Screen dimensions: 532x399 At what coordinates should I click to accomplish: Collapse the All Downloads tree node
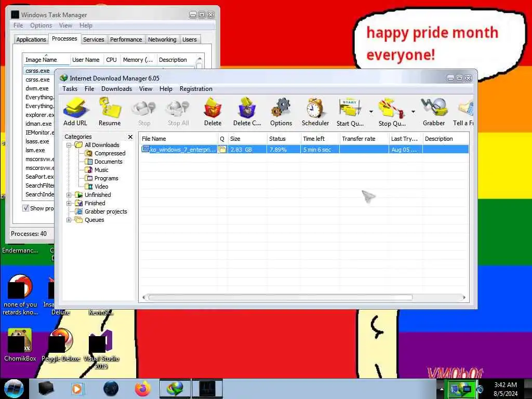coord(69,145)
